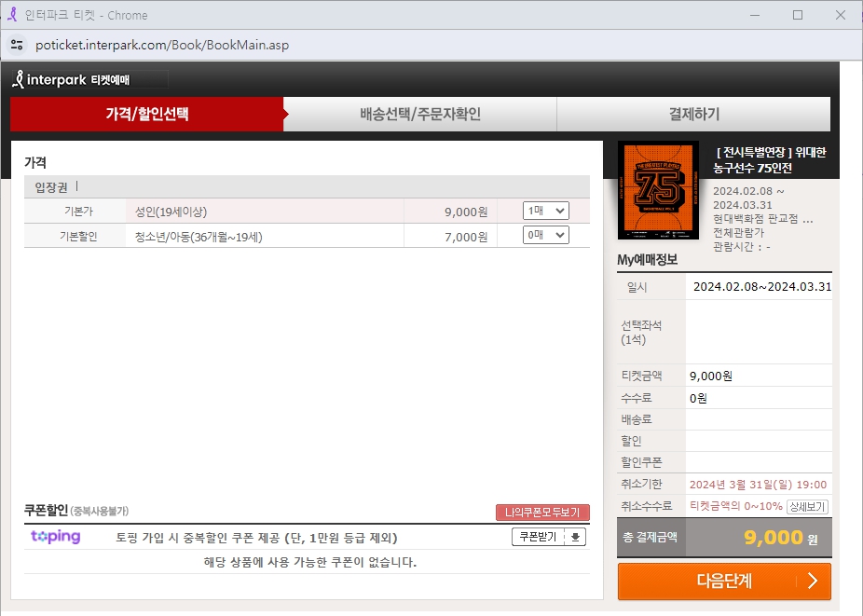Click the Interpark logo in the header
The height and width of the screenshot is (616, 863).
(71, 80)
